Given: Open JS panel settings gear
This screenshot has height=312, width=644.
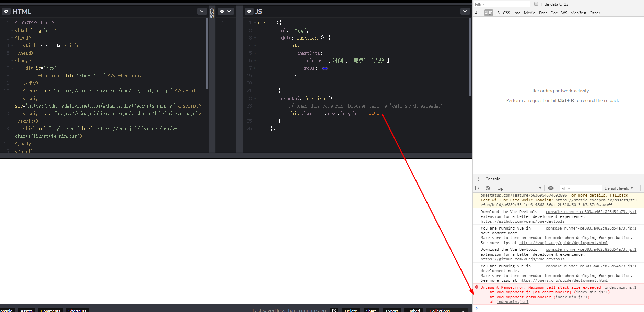Looking at the screenshot, I should (249, 11).
